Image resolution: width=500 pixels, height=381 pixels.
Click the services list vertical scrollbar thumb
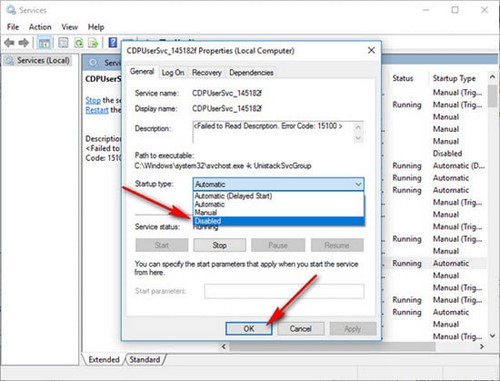(x=492, y=96)
